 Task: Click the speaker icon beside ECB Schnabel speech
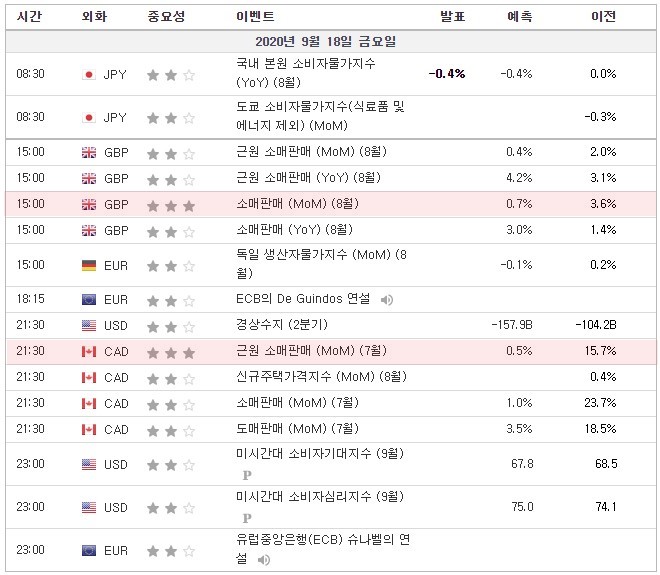click(263, 560)
